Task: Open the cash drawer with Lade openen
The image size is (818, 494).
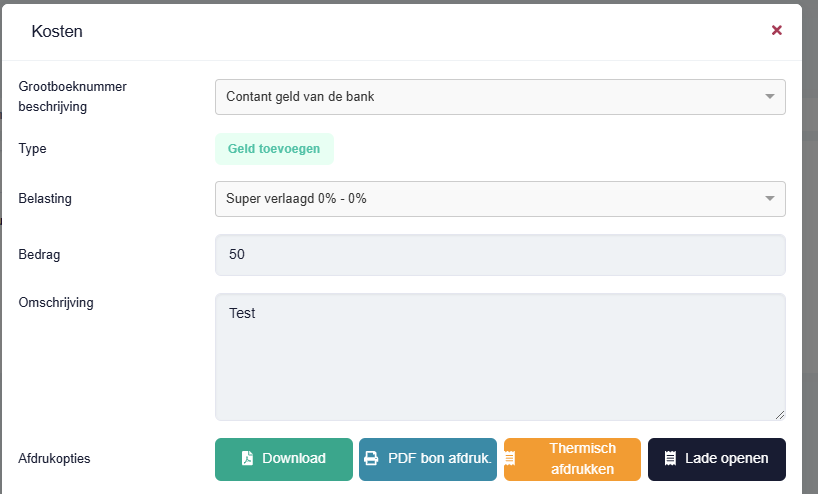Action: click(717, 459)
